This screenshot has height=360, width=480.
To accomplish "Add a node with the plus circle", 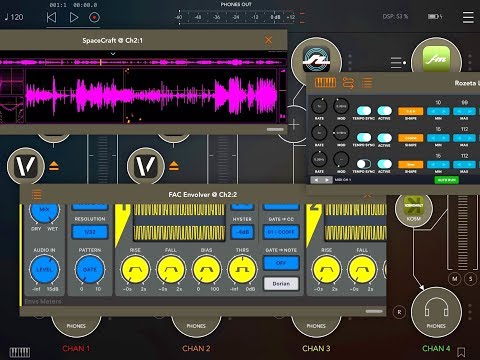I will point(294,125).
